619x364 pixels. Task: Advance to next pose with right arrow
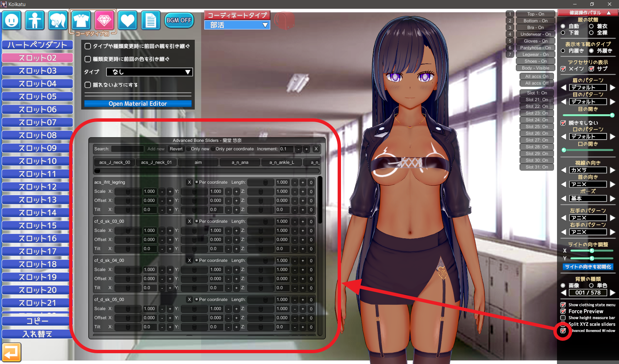click(x=613, y=199)
